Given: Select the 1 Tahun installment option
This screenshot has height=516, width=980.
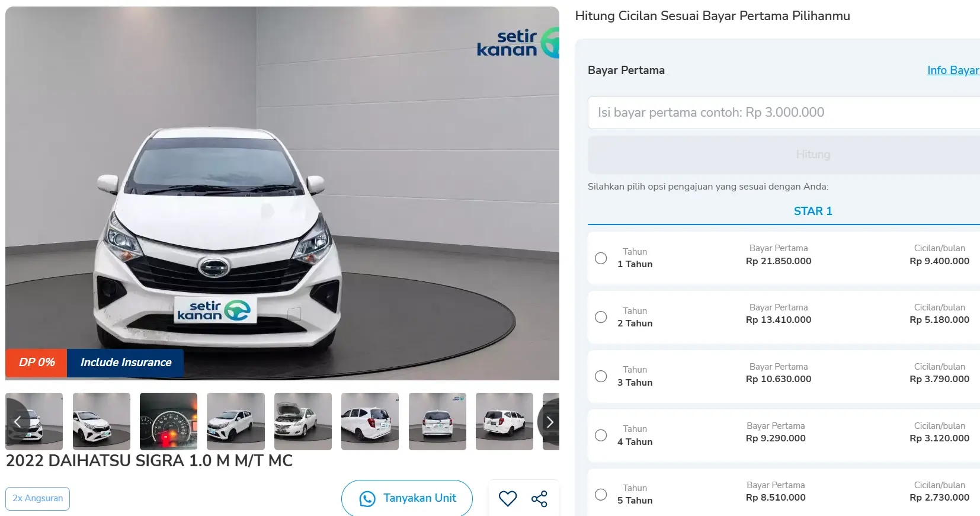Looking at the screenshot, I should [x=601, y=258].
